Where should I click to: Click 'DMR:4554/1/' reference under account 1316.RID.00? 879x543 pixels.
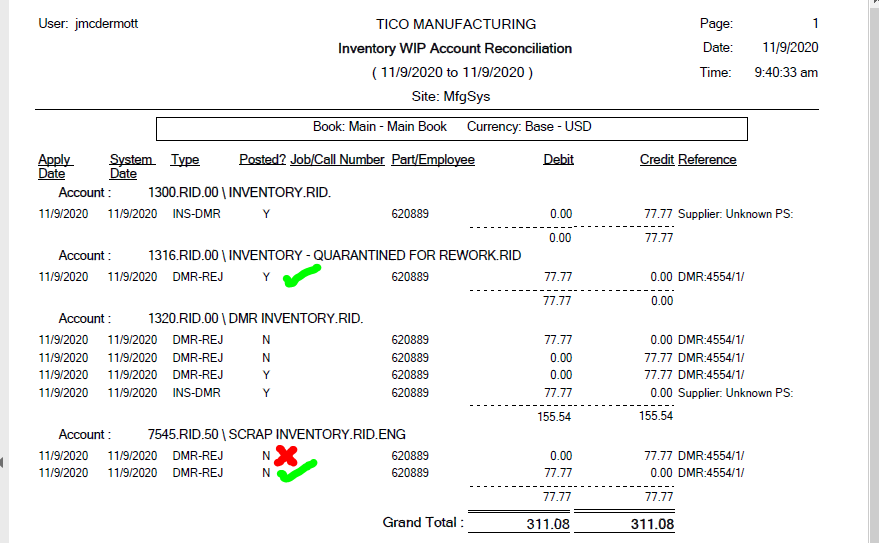click(x=711, y=277)
